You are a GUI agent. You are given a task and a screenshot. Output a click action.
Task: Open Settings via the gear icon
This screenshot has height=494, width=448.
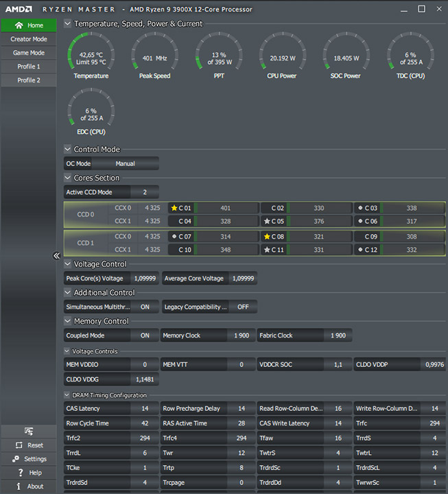16,459
